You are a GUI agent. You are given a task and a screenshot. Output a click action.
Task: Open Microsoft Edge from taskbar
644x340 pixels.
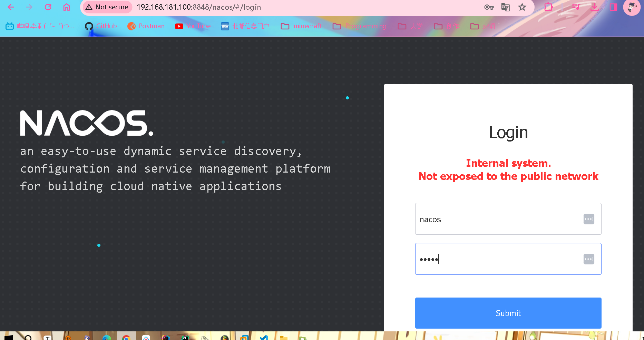click(107, 338)
